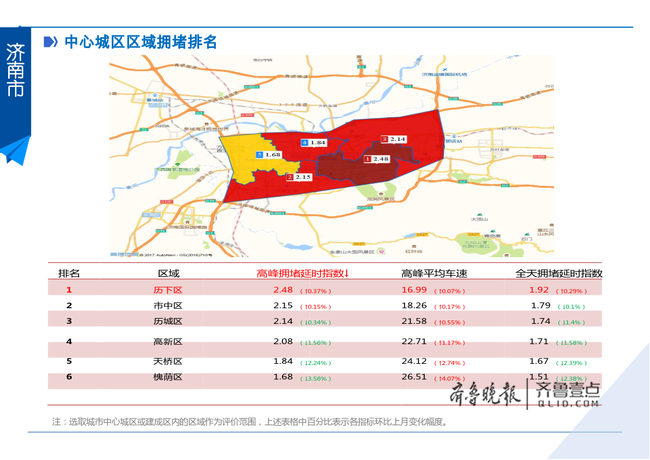Click the 0.37% change beside 2.48

(315, 291)
